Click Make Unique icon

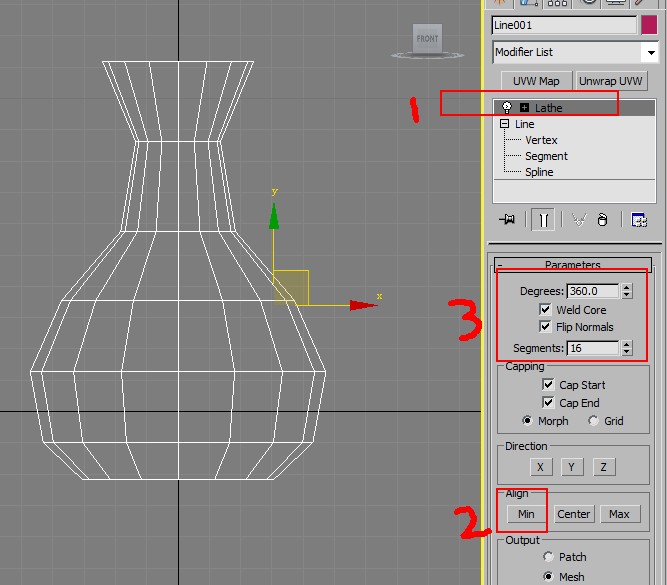coord(579,220)
